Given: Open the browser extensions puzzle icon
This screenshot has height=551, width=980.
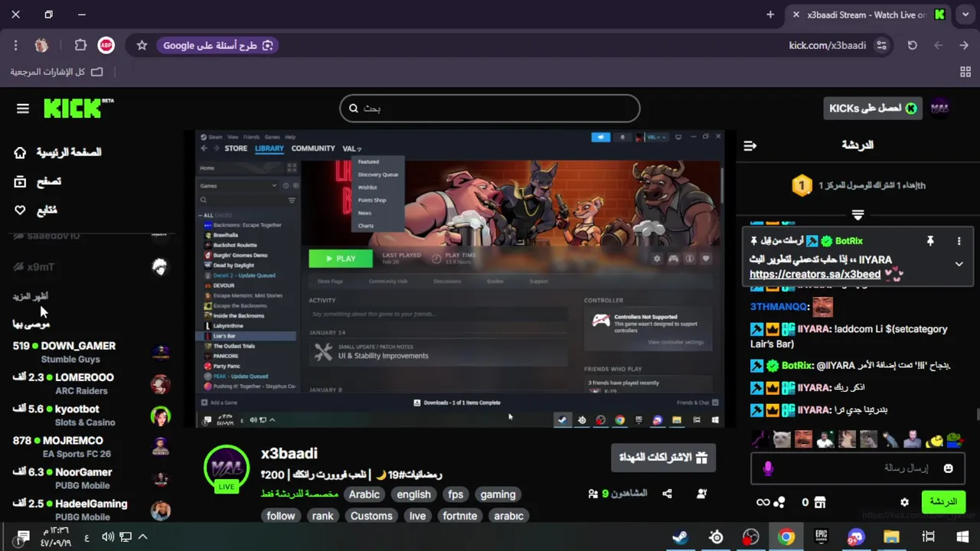Looking at the screenshot, I should pyautogui.click(x=80, y=45).
